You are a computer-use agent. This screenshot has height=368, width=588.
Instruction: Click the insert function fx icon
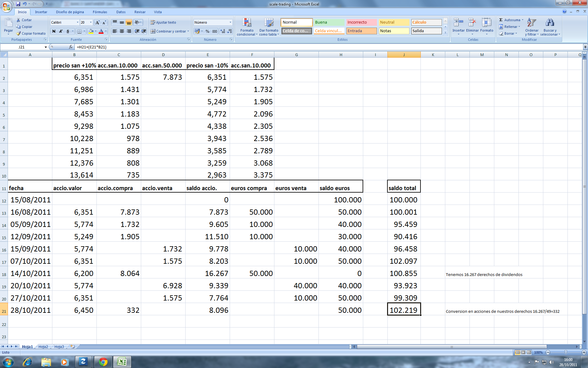pos(71,47)
